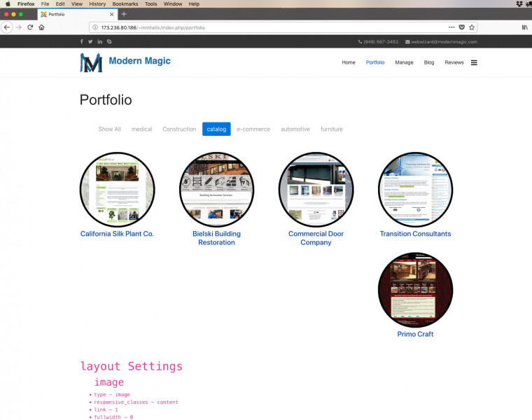Image resolution: width=532 pixels, height=420 pixels.
Task: Open the View menu
Action: click(x=77, y=3)
